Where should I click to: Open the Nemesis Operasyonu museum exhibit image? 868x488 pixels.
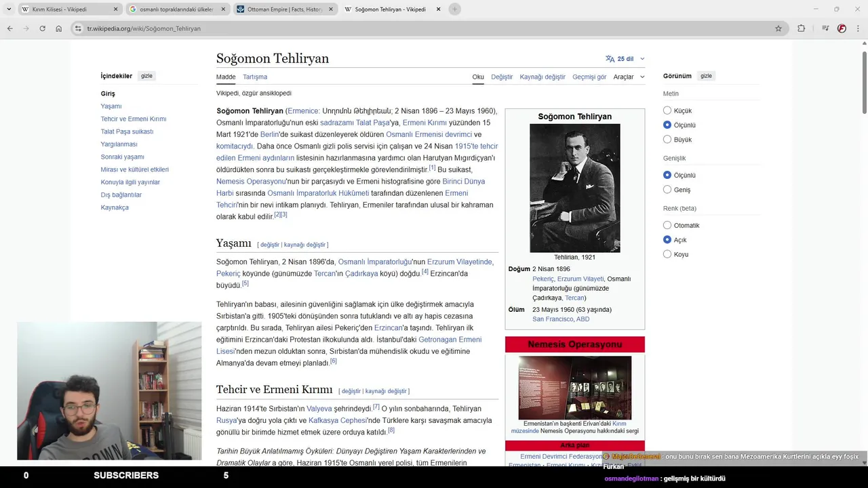point(574,388)
